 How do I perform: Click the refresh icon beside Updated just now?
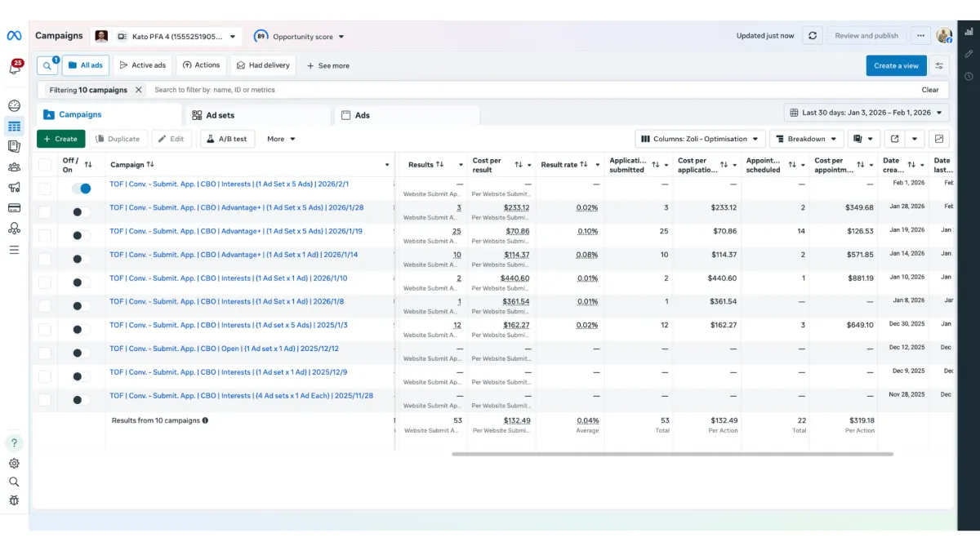[812, 36]
